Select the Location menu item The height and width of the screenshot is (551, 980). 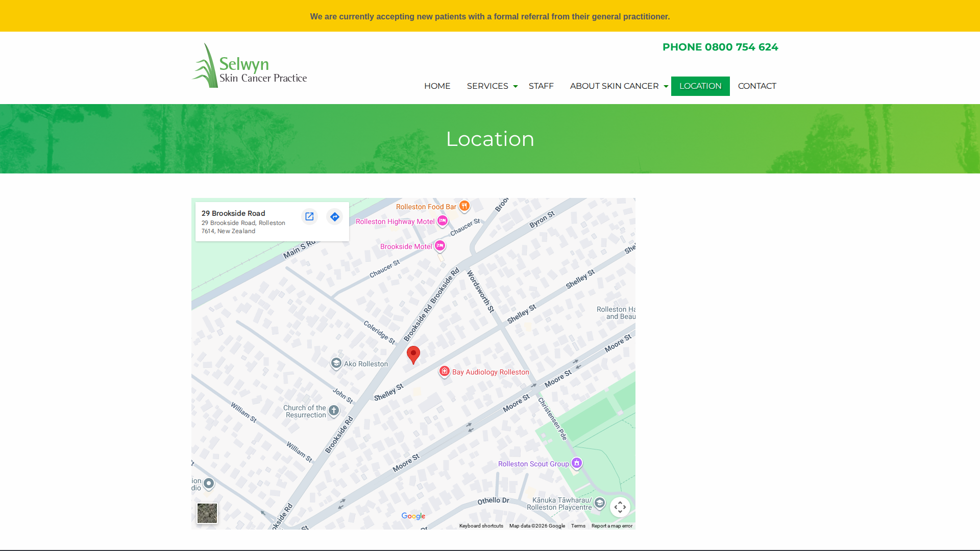700,86
